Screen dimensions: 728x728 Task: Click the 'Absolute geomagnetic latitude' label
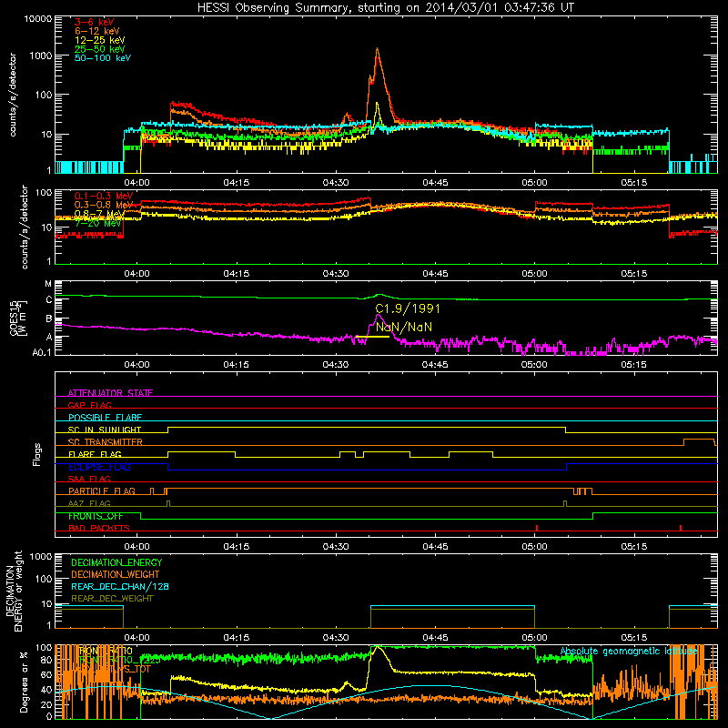coord(629,651)
